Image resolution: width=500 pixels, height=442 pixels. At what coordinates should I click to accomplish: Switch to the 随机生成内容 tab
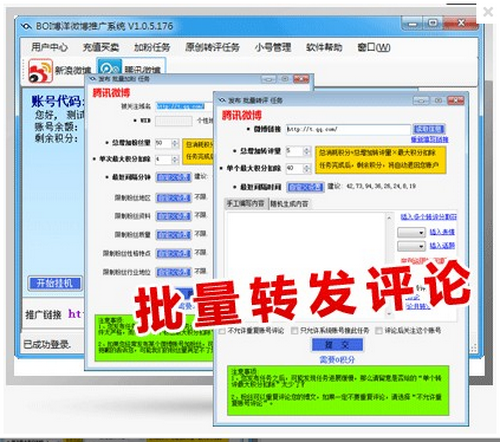point(289,203)
